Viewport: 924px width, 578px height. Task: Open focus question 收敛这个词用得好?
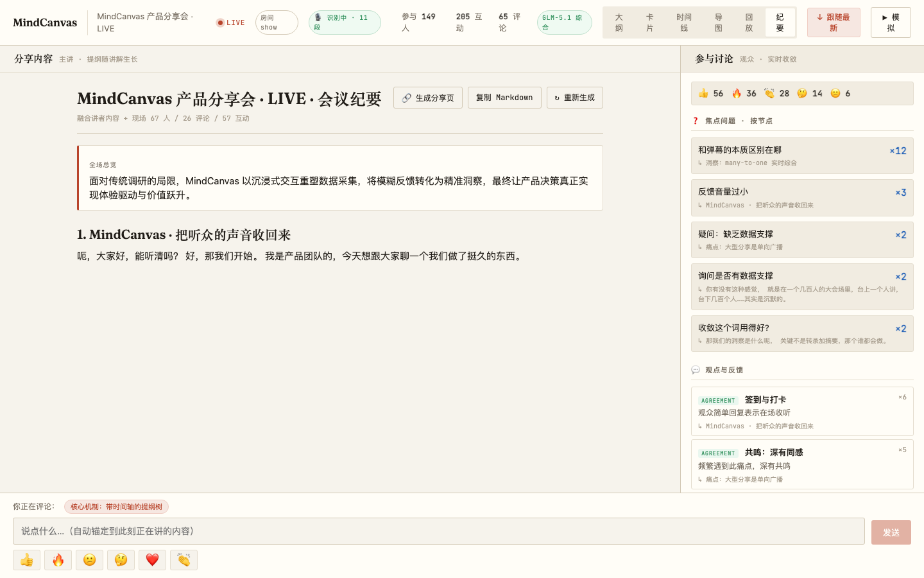[802, 333]
